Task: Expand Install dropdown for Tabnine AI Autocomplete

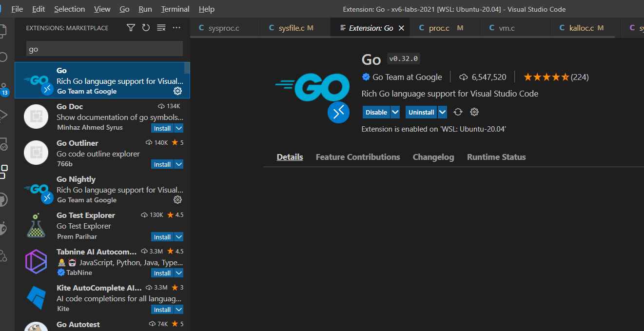Action: coord(179,273)
